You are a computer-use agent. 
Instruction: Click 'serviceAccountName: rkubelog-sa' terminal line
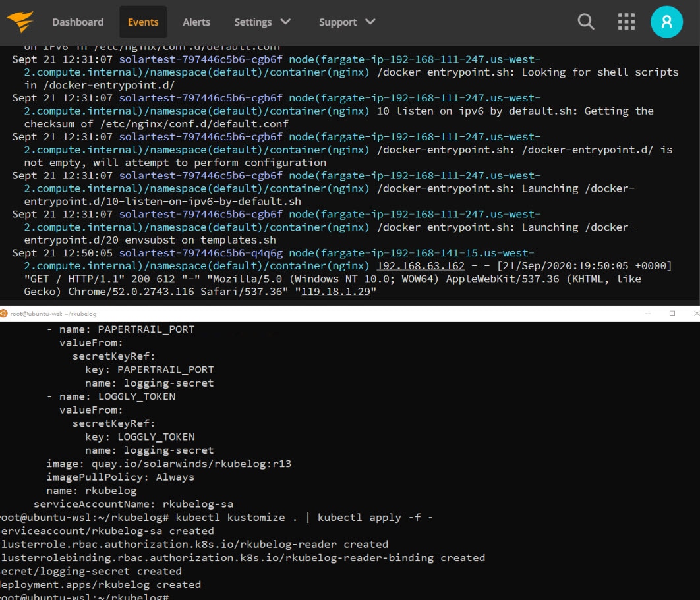tap(134, 504)
